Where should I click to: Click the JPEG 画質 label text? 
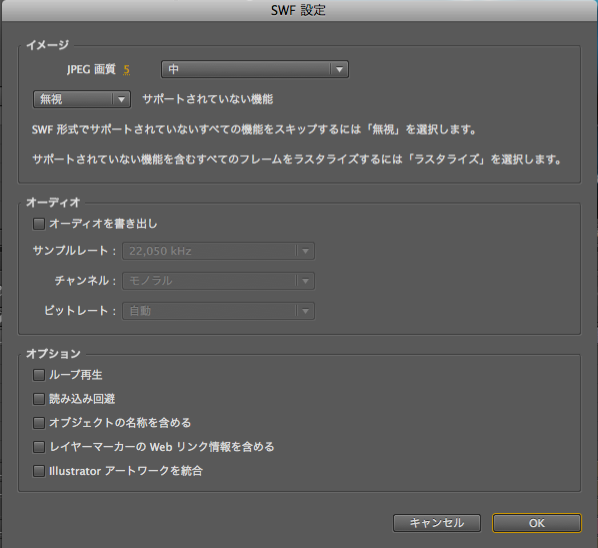pyautogui.click(x=91, y=69)
